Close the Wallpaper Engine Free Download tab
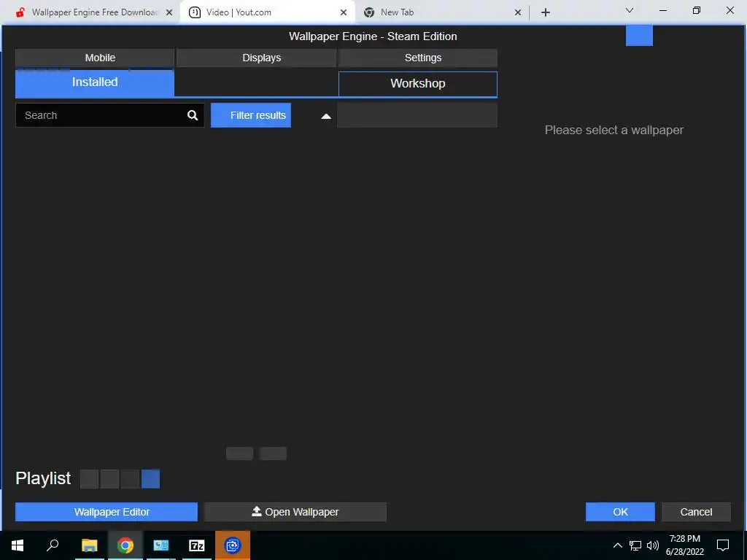 (x=169, y=12)
